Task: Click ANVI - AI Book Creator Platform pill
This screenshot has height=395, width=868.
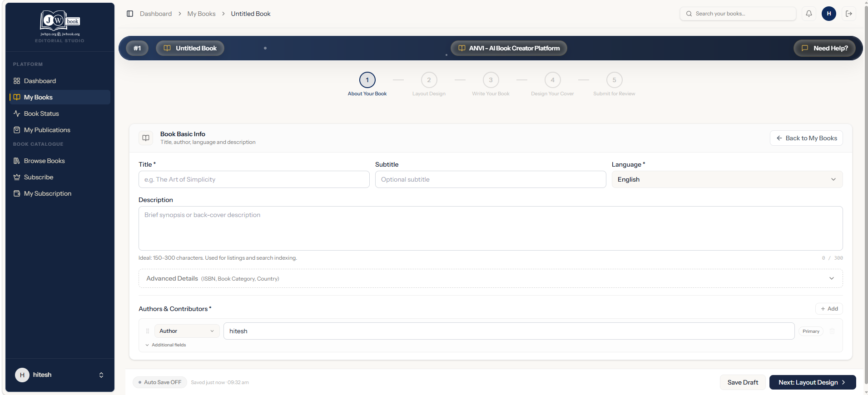Action: point(509,48)
